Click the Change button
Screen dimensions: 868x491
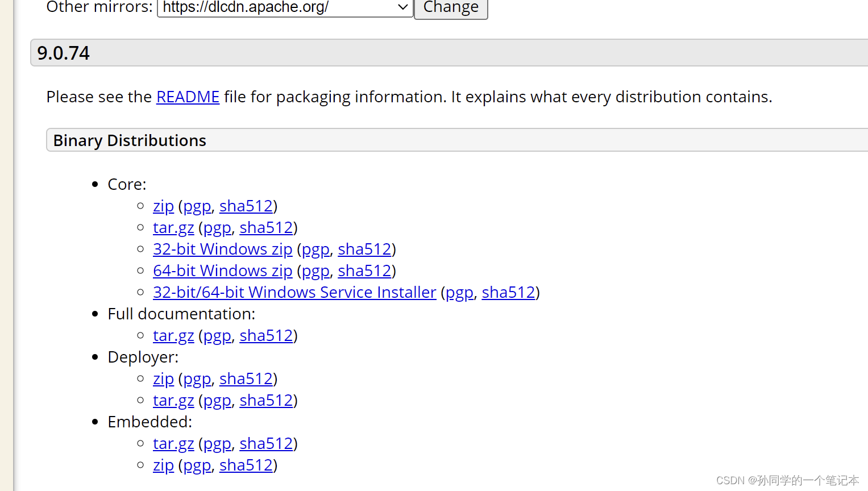click(451, 8)
